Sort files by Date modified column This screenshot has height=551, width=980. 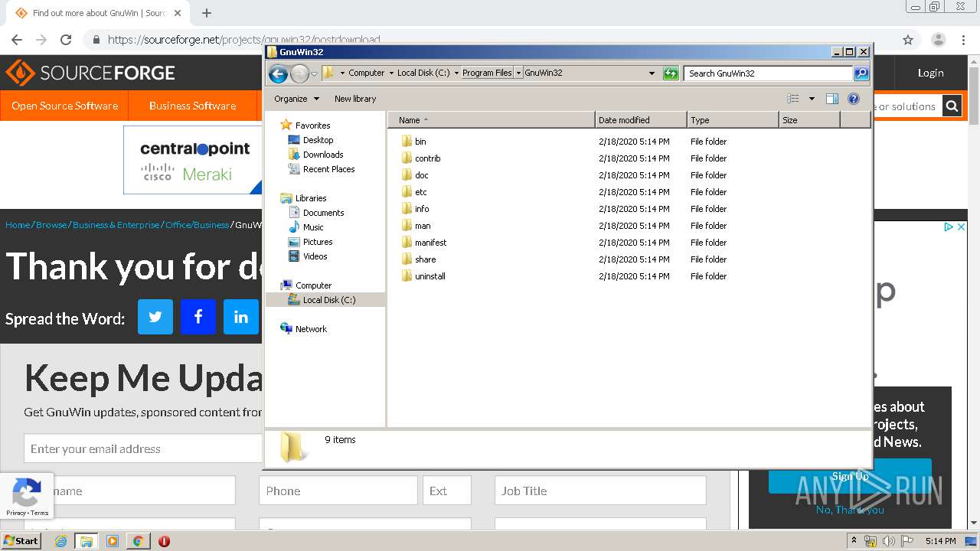click(641, 120)
